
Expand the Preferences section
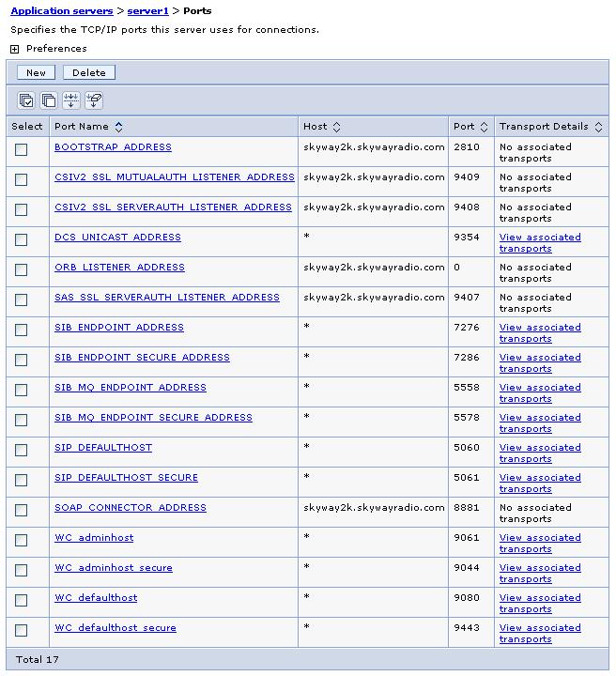coord(15,49)
